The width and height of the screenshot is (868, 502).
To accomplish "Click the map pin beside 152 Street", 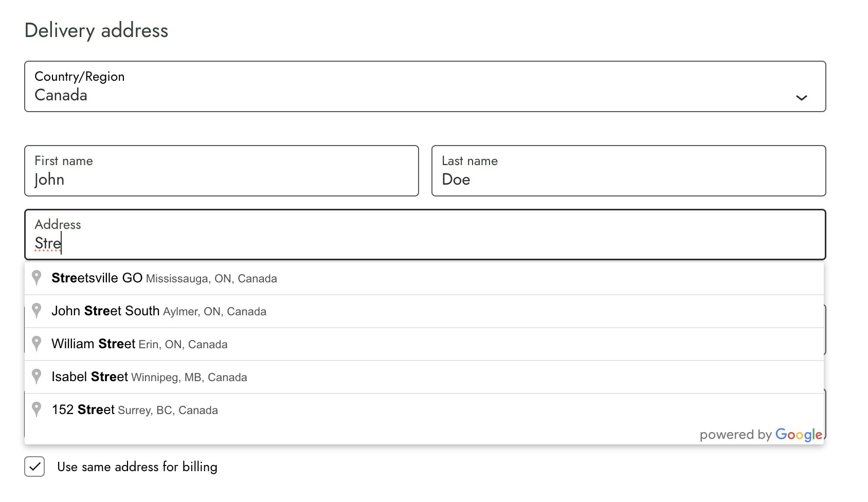I will click(x=37, y=409).
